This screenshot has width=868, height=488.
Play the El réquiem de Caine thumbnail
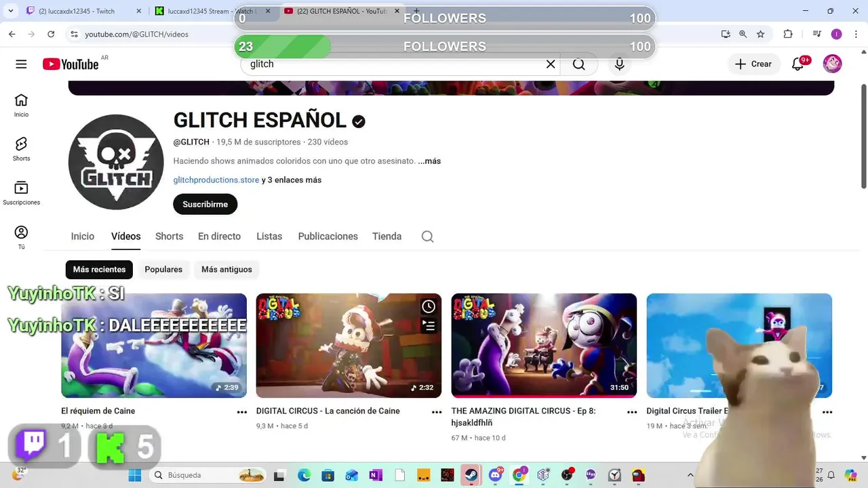click(154, 346)
